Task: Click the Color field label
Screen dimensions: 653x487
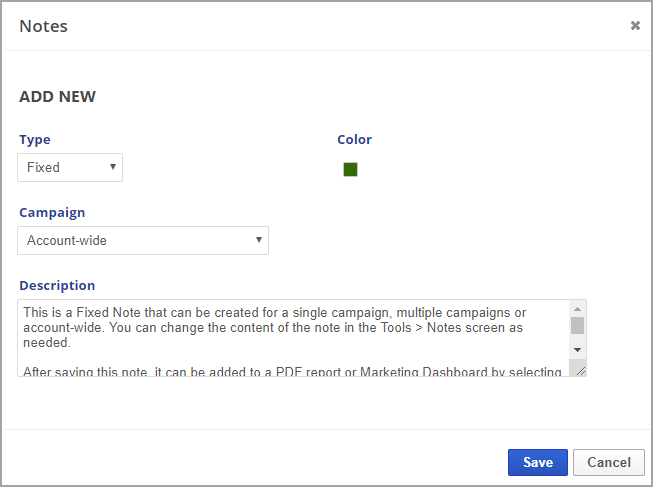Action: point(354,140)
